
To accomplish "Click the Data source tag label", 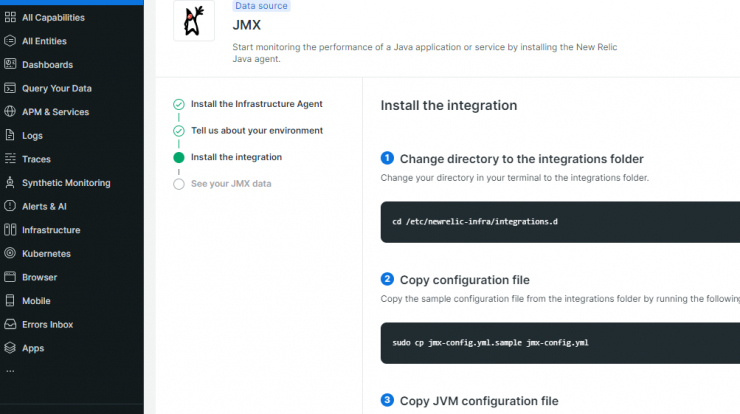I will click(261, 6).
